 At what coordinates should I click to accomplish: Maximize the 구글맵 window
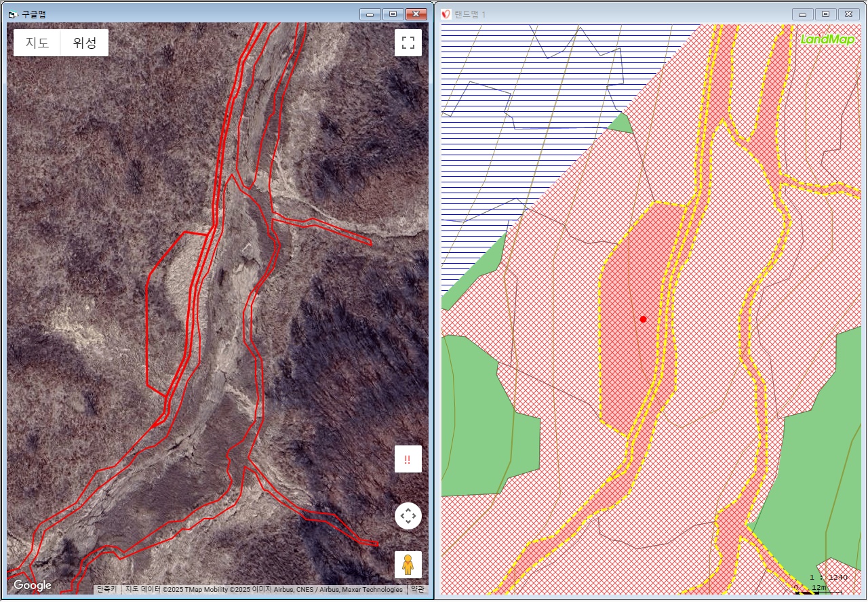point(392,14)
